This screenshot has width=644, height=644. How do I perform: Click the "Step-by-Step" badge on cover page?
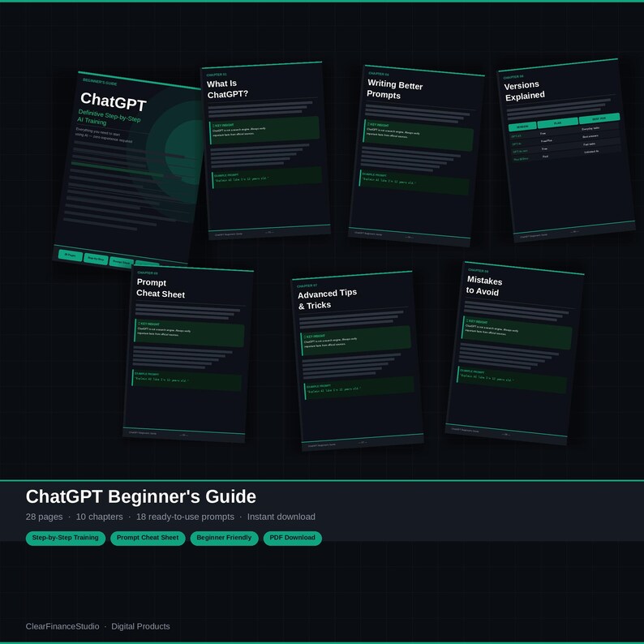[x=96, y=260]
